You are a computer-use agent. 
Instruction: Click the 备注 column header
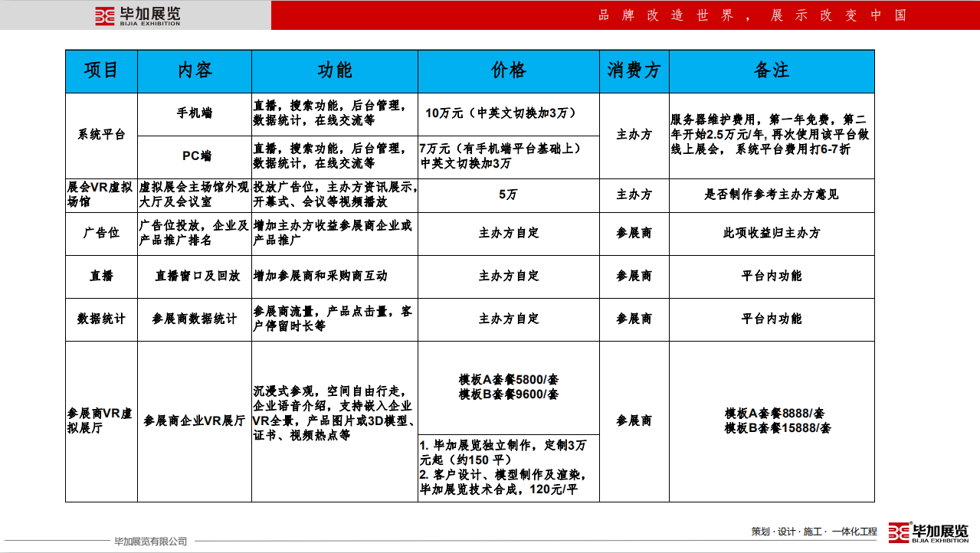click(772, 70)
